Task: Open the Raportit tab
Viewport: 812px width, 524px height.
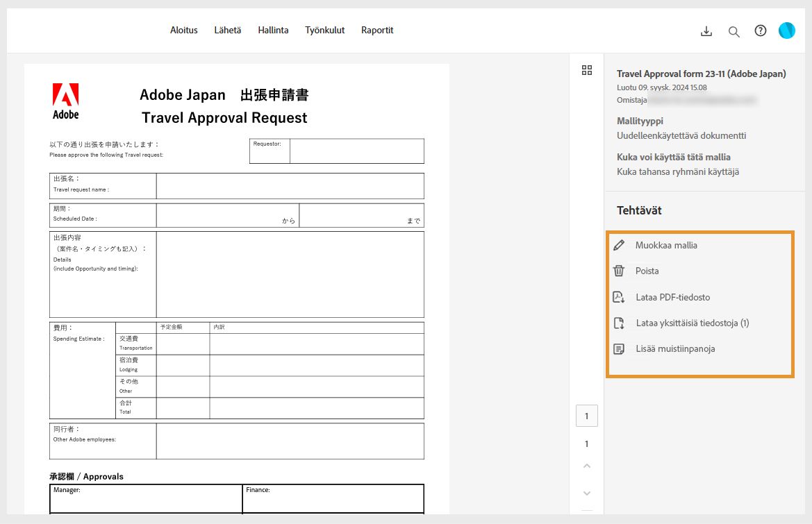Action: [x=377, y=30]
